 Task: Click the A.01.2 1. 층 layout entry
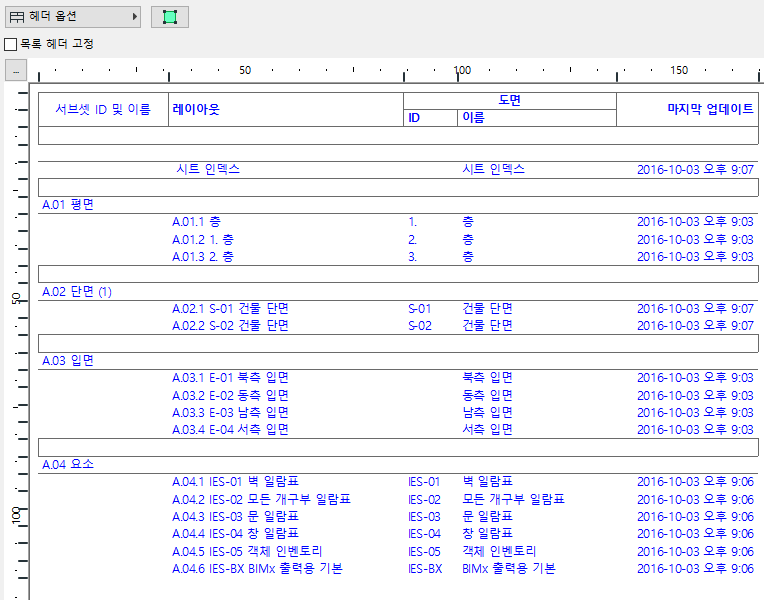pos(203,240)
